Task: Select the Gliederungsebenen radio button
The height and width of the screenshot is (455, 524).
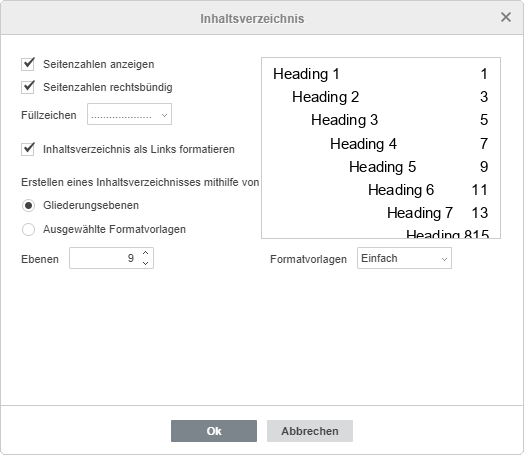Action: 28,205
